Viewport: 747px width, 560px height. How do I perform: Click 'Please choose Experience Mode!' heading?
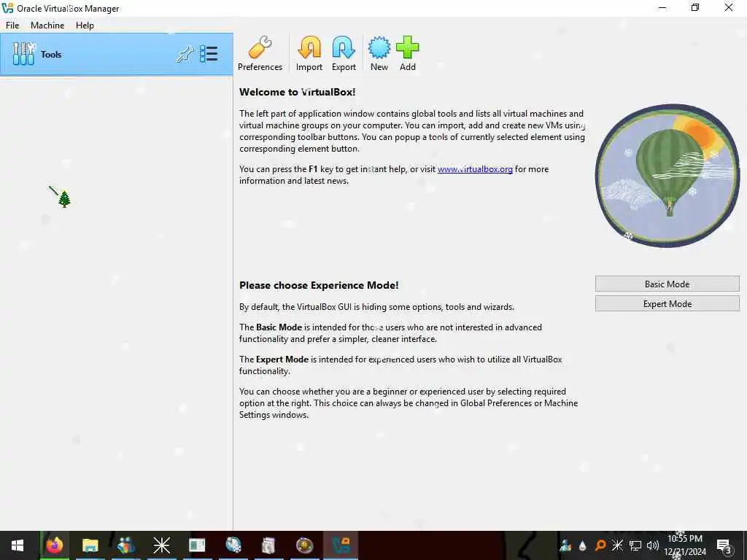tap(319, 285)
